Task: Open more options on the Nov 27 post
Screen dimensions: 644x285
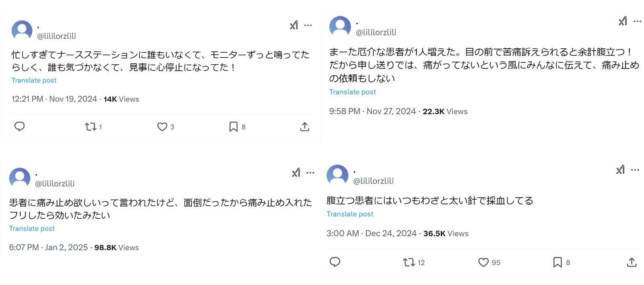Action: click(x=637, y=22)
